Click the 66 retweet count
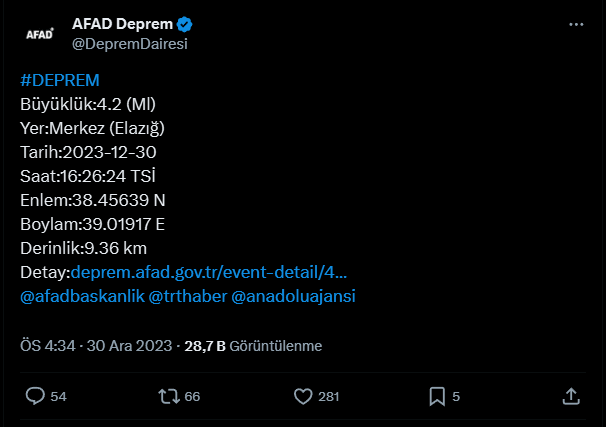The width and height of the screenshot is (606, 427). click(192, 396)
